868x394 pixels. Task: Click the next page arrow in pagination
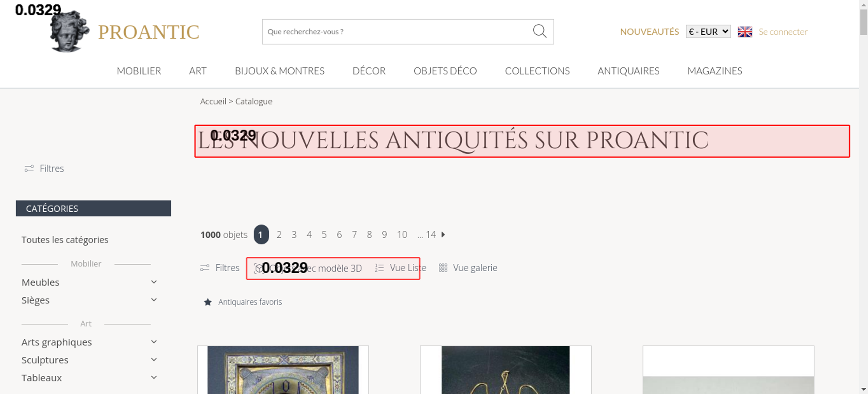tap(443, 235)
